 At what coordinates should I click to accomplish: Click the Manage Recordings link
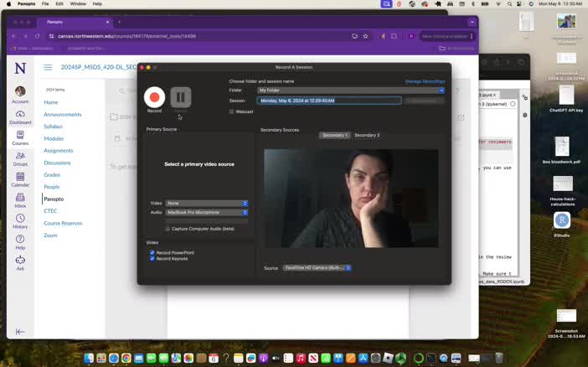(425, 81)
